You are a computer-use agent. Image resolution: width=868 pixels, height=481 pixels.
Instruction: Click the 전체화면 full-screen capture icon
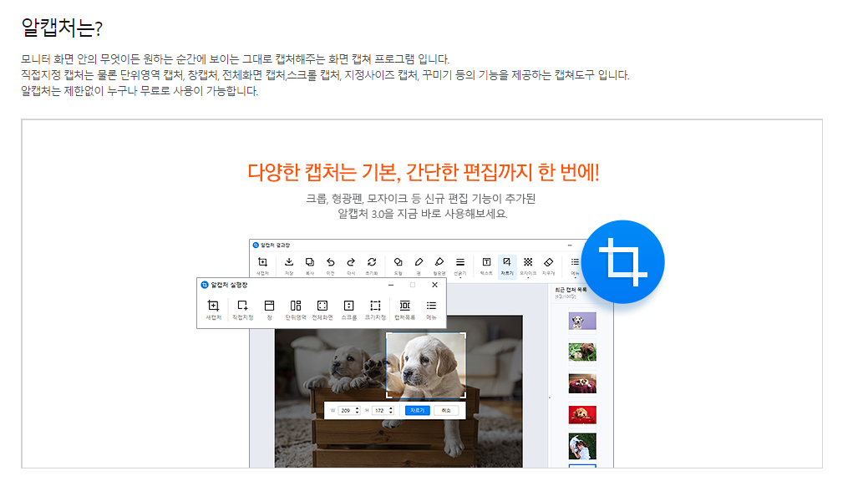(321, 307)
